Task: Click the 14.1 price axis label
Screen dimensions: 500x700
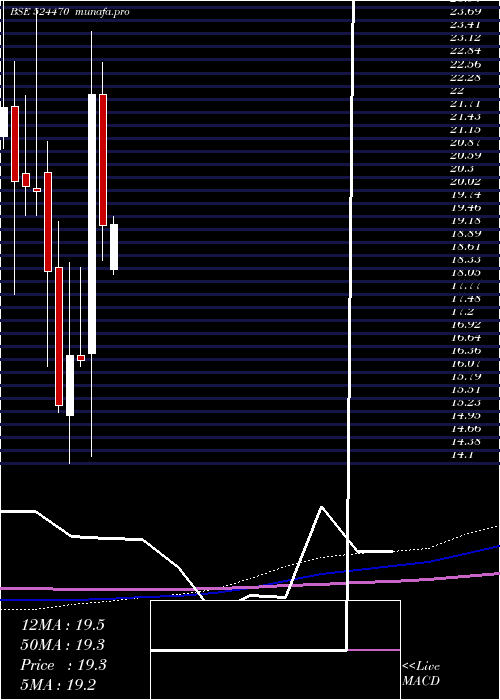Action: pyautogui.click(x=461, y=455)
